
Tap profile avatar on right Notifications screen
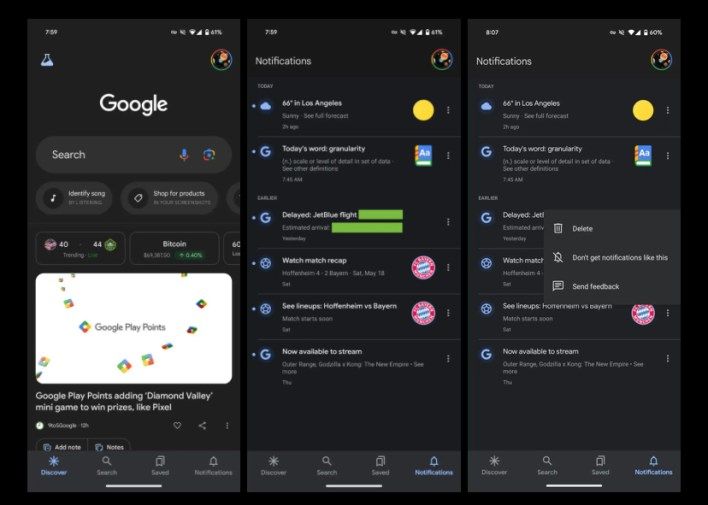click(661, 60)
